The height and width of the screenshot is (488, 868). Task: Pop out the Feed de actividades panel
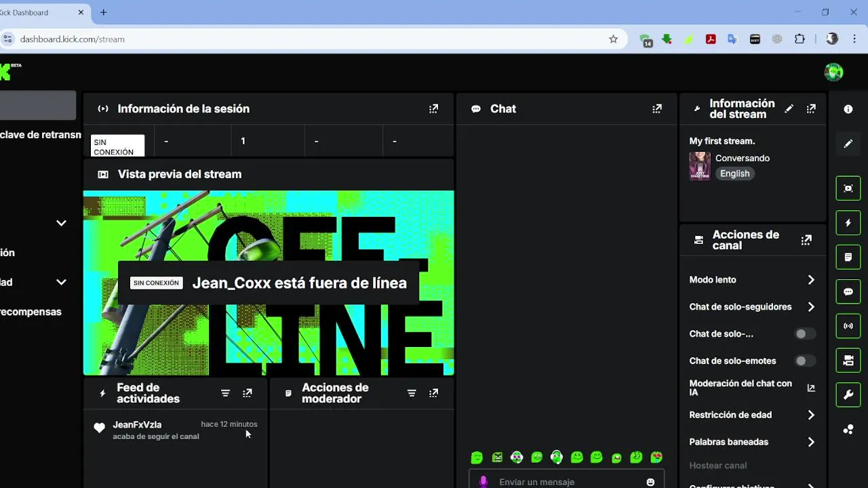[x=248, y=393]
